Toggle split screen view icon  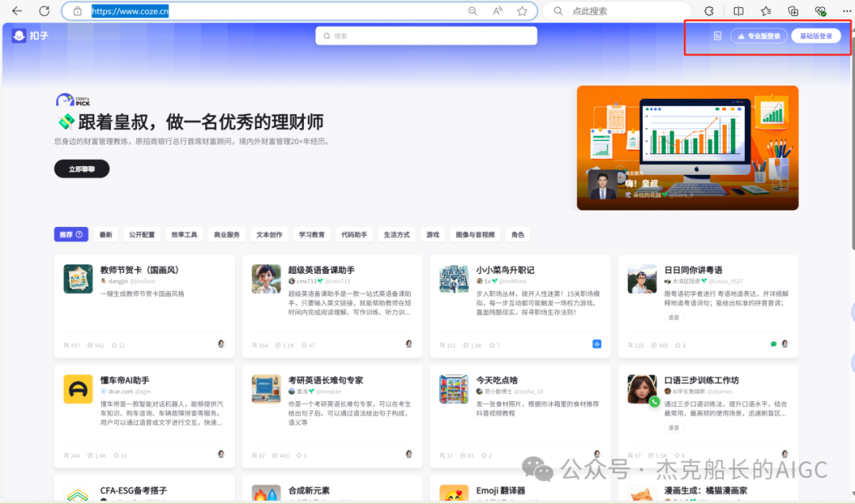coord(739,11)
